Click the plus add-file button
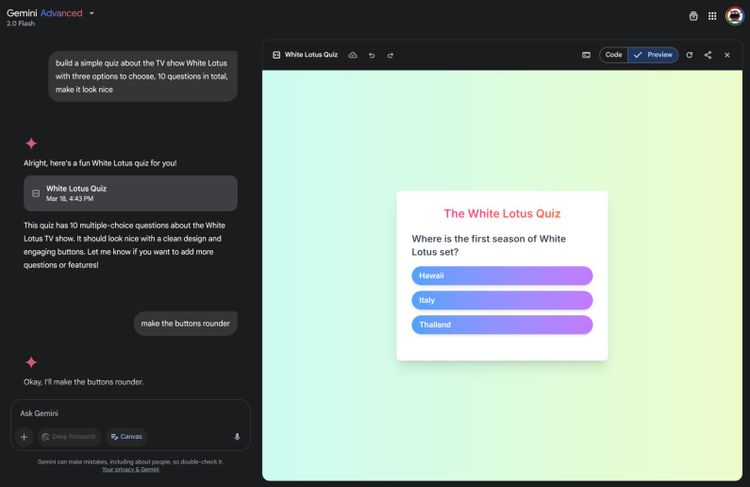This screenshot has height=487, width=750. click(25, 437)
